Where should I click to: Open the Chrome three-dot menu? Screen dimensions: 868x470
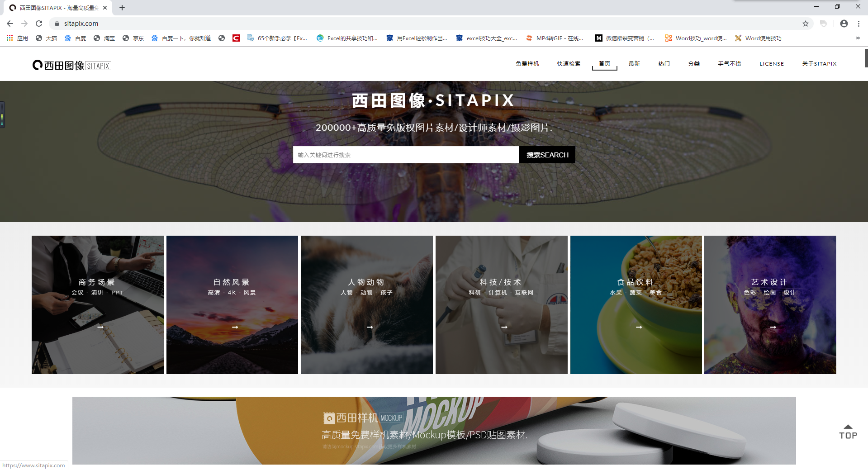pos(859,24)
